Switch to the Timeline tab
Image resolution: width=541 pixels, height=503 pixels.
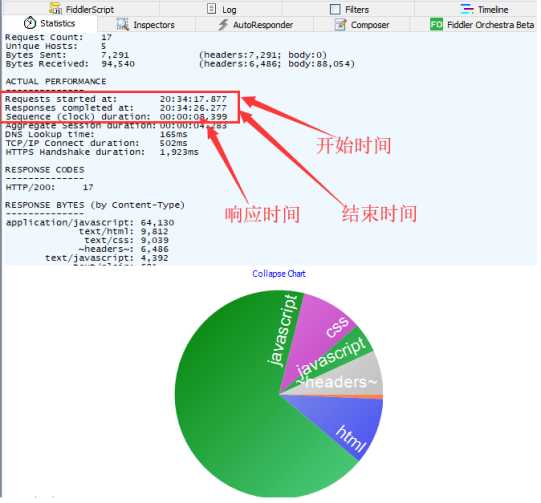coord(484,9)
